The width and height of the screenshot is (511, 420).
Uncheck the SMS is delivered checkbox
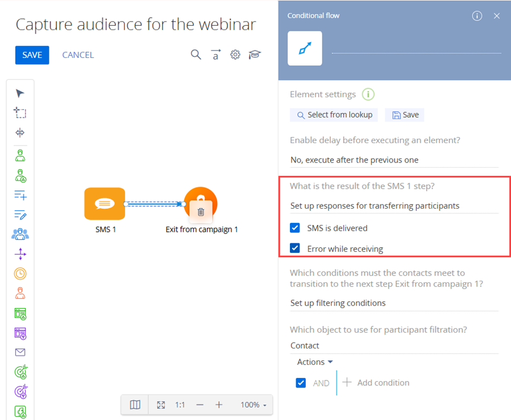(x=295, y=228)
